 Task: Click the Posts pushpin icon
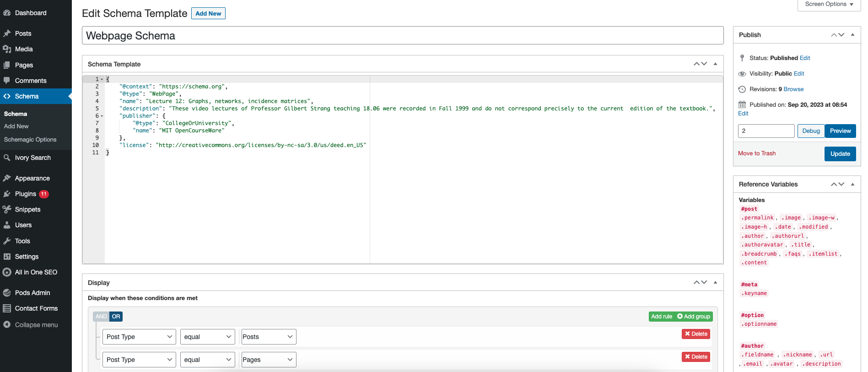[x=7, y=33]
